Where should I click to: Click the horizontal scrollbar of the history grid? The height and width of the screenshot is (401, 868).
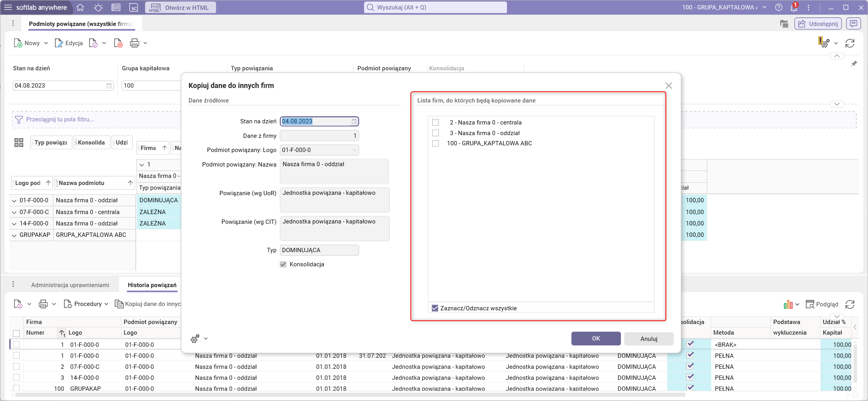click(350, 395)
